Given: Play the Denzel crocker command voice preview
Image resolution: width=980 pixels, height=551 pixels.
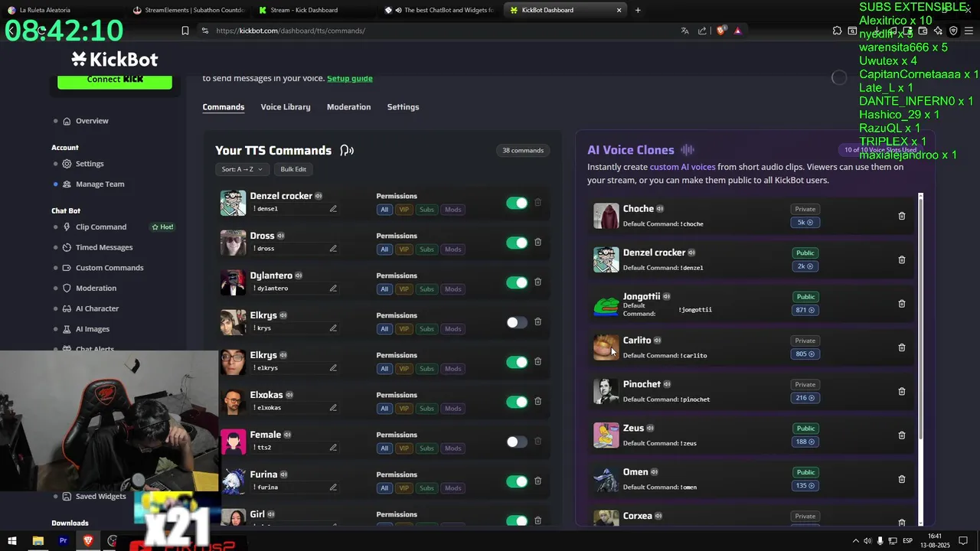Looking at the screenshot, I should (x=318, y=196).
